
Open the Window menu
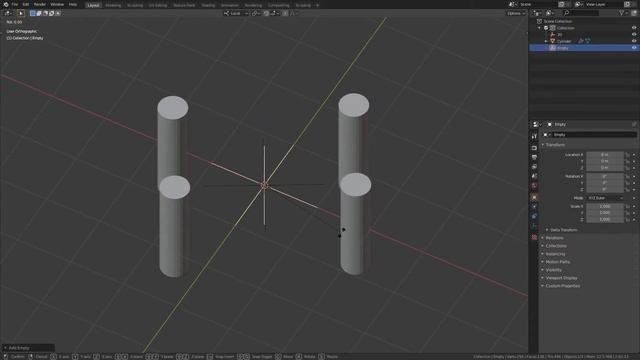(57, 4)
